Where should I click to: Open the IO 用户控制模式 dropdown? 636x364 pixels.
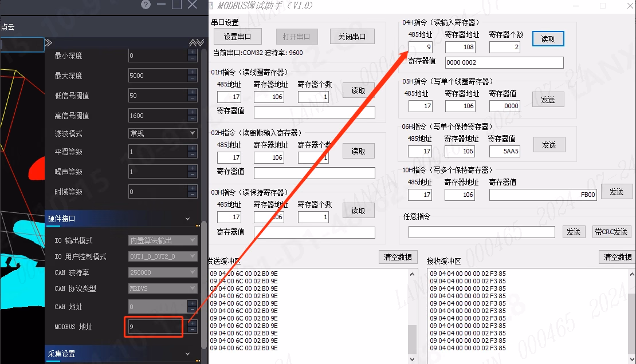(x=163, y=256)
